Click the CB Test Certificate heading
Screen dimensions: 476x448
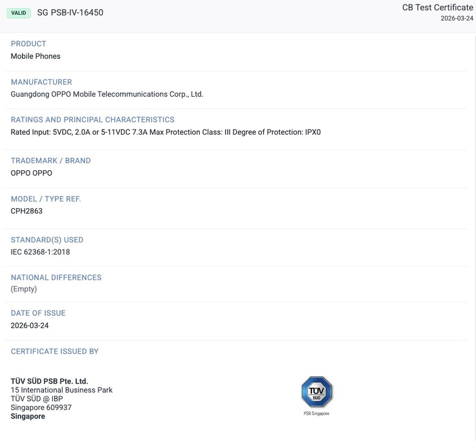coord(437,7)
